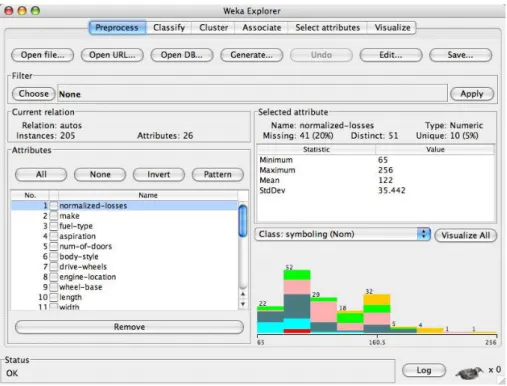
Task: Tick the aspiration attribute checkbox
Action: click(54, 236)
